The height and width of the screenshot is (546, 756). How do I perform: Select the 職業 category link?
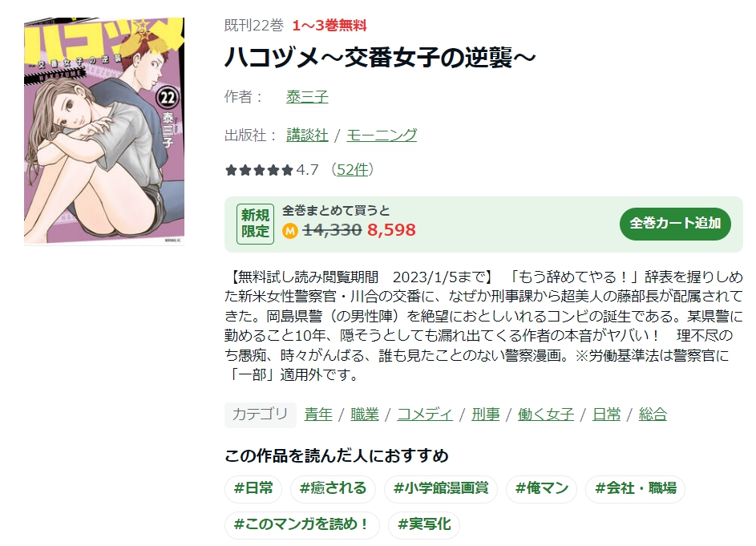coord(365,415)
